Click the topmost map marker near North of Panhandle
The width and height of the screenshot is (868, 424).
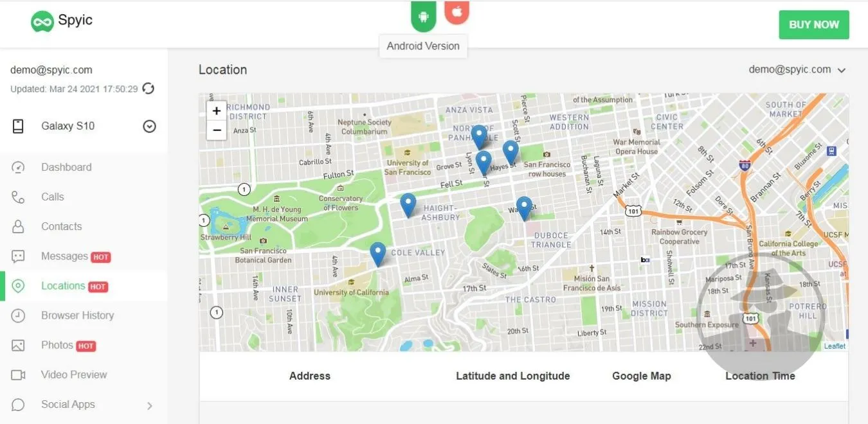click(x=478, y=137)
